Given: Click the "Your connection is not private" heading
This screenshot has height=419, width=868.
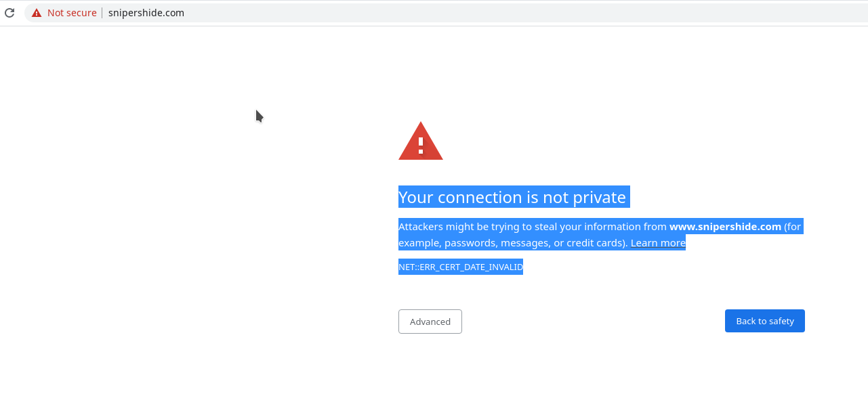Looking at the screenshot, I should (512, 197).
